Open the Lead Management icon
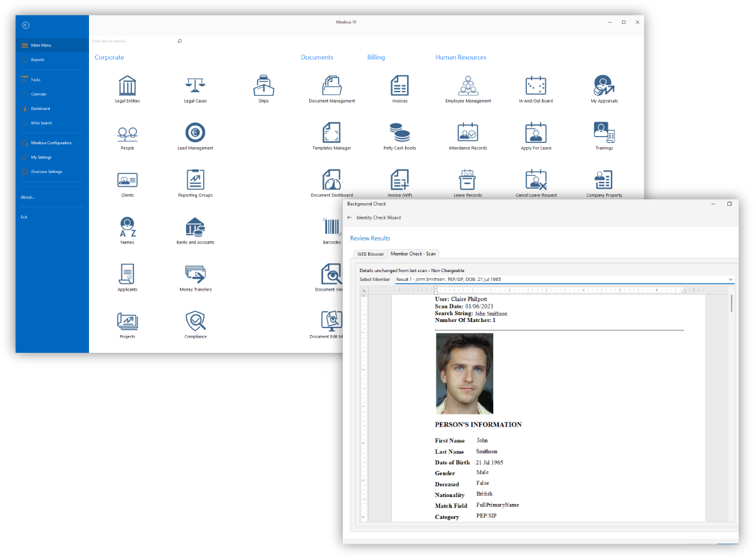Screen dimensions: 756x560 [195, 133]
